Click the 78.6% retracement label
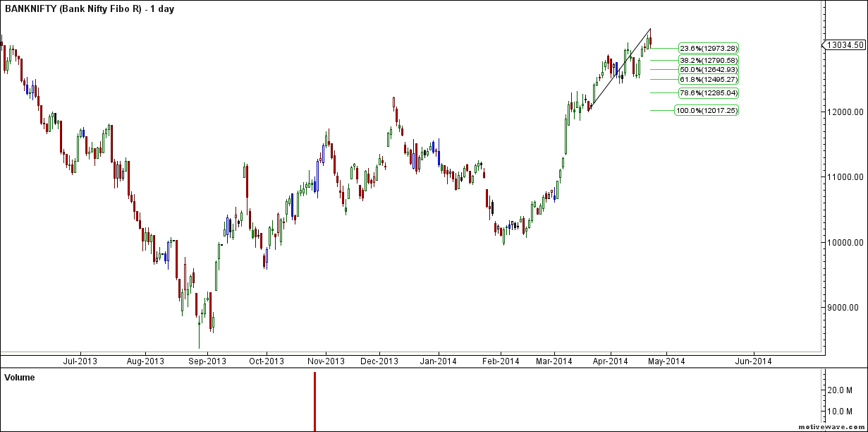868x432 pixels. (x=707, y=93)
